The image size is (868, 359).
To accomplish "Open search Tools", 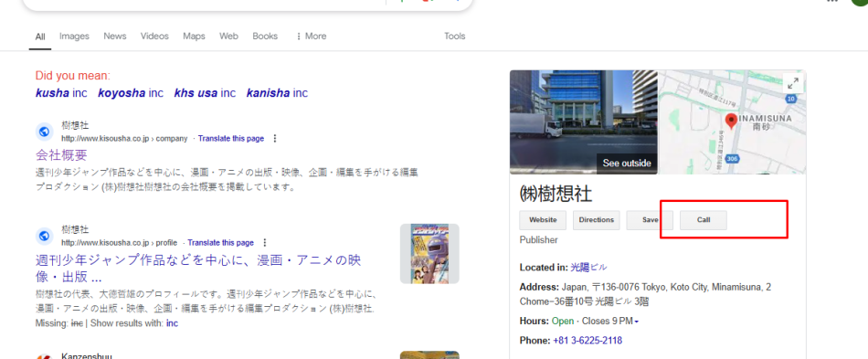I will pos(454,36).
